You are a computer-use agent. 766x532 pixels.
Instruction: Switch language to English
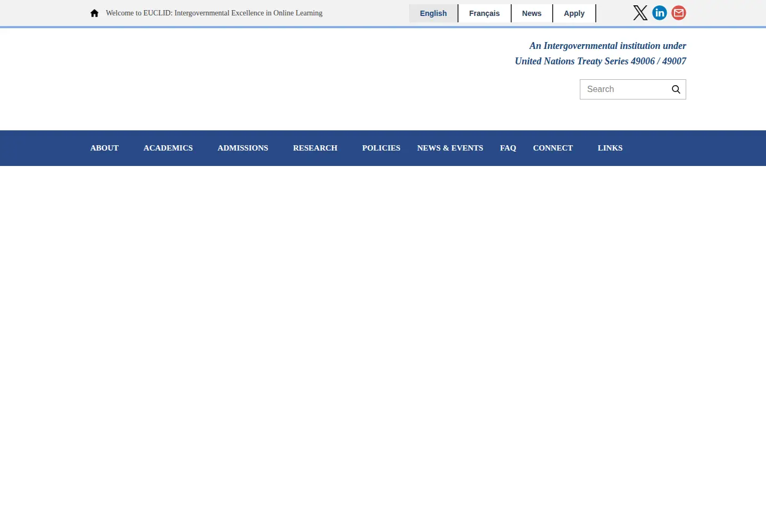(x=434, y=13)
